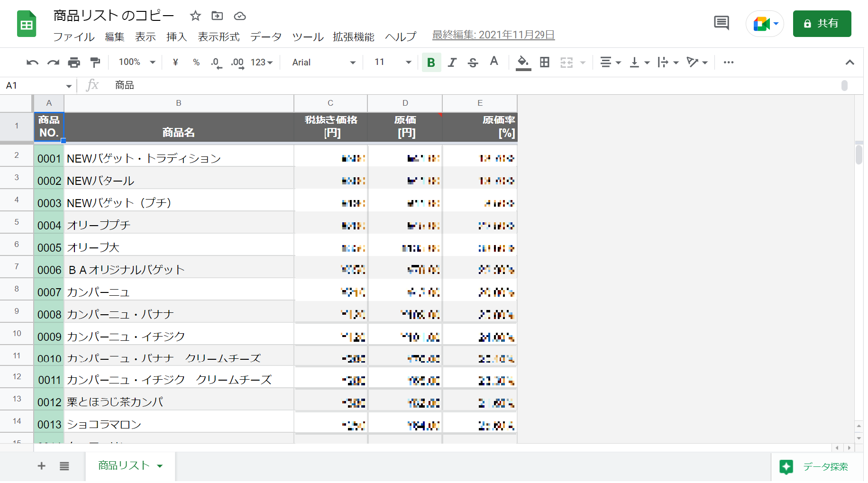Open the データ menu
The image size is (868, 483).
point(265,37)
